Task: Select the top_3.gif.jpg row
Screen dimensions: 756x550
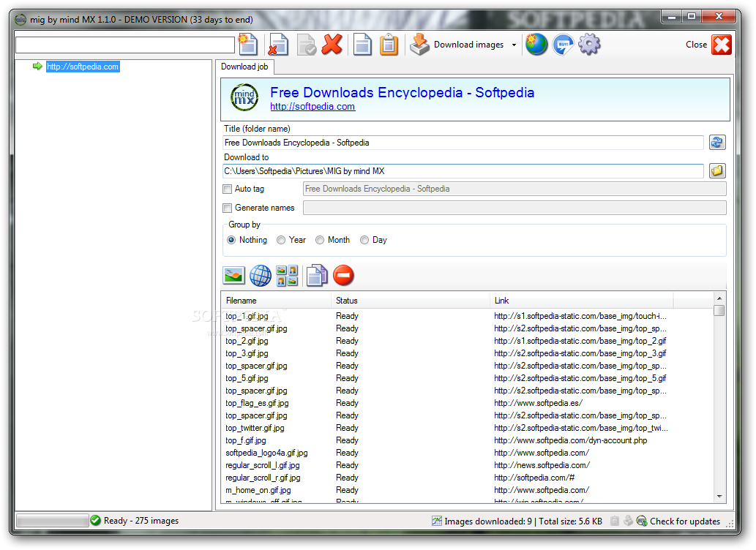Action: (467, 353)
